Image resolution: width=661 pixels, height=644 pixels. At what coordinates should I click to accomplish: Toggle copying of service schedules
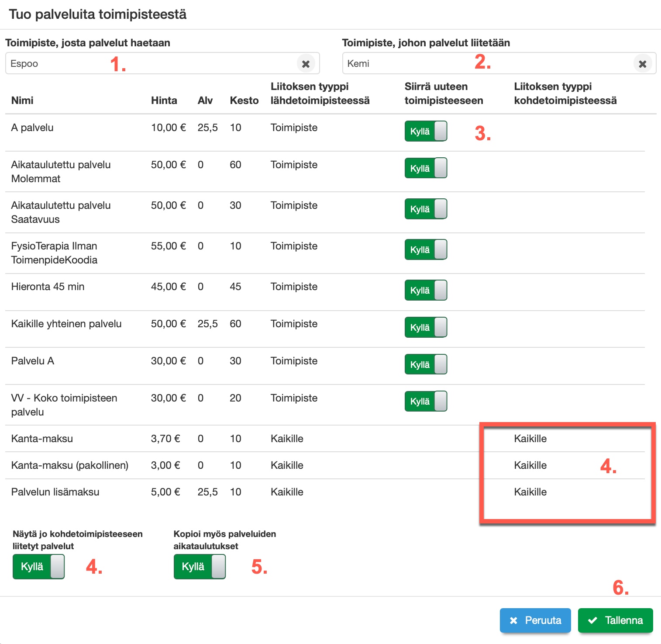tap(200, 567)
